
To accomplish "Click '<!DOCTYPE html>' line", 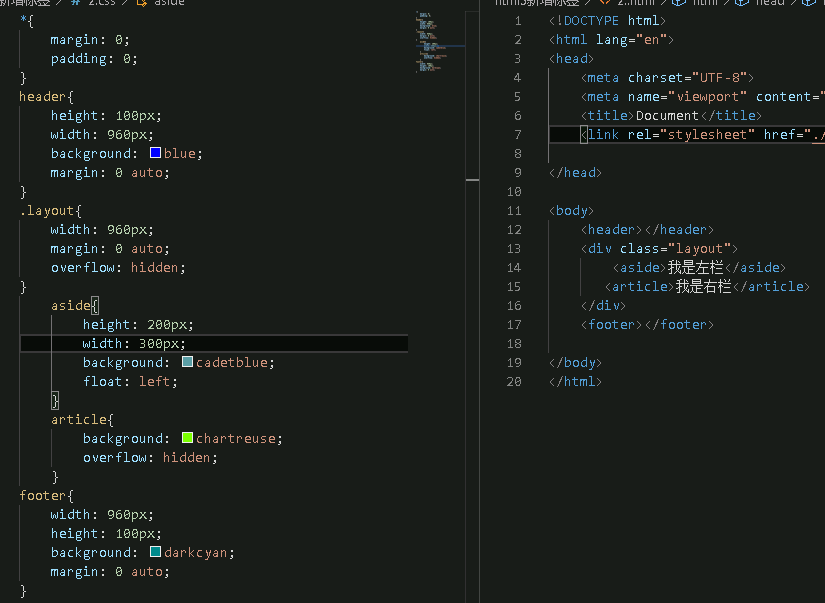I will (x=608, y=21).
